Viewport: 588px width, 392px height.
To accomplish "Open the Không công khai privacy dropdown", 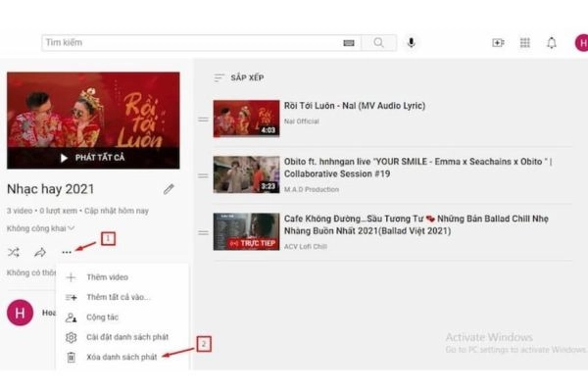I will pos(40,228).
